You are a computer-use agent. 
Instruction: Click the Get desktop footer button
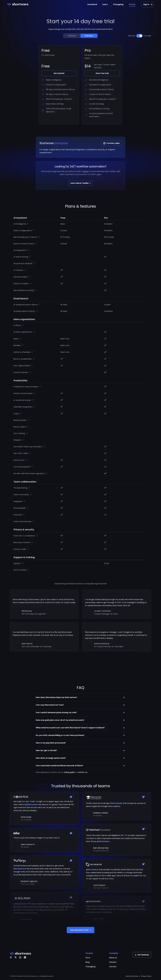pos(142,955)
